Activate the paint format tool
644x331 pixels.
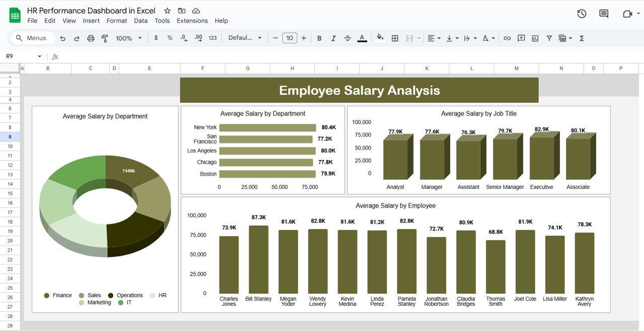pos(105,38)
